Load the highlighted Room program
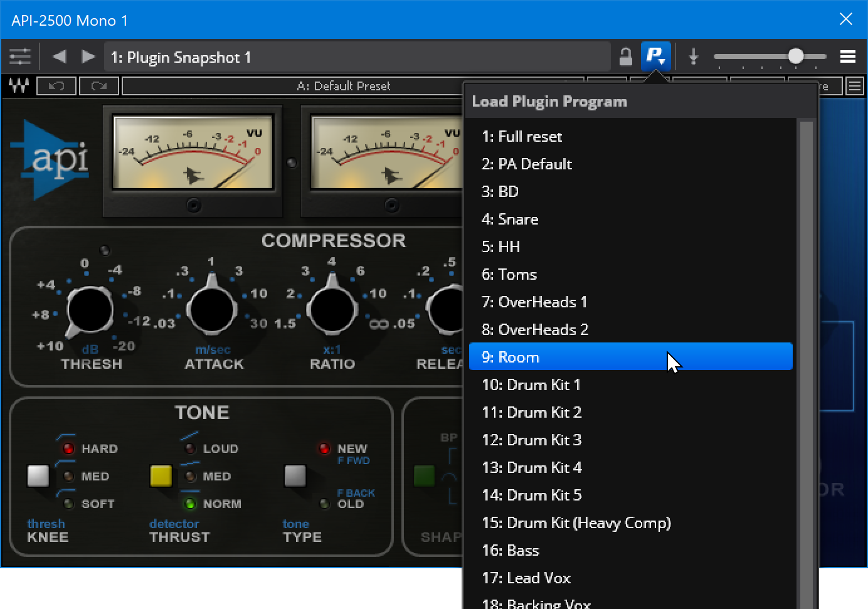The height and width of the screenshot is (609, 868). point(631,357)
